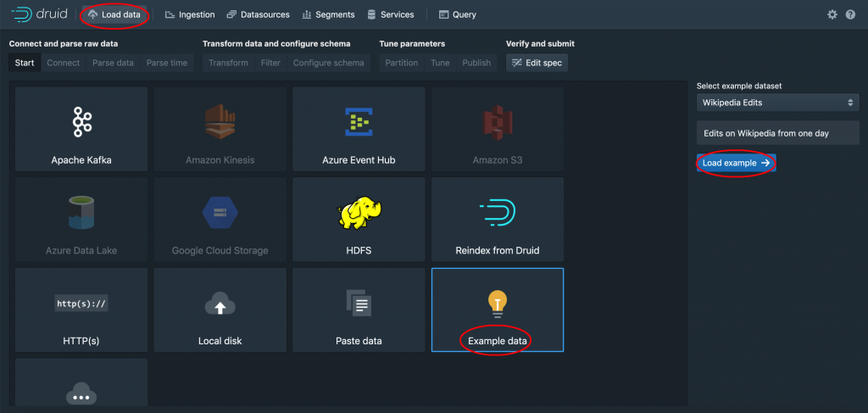The image size is (868, 413).
Task: Select the HDFS elephant tile
Action: tap(359, 220)
